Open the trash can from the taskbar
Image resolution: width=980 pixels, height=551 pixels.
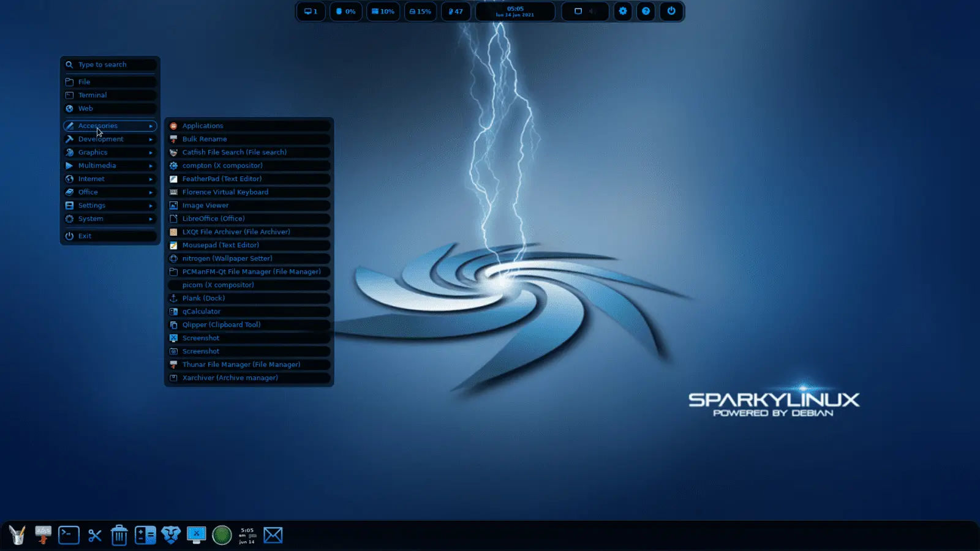[119, 534]
